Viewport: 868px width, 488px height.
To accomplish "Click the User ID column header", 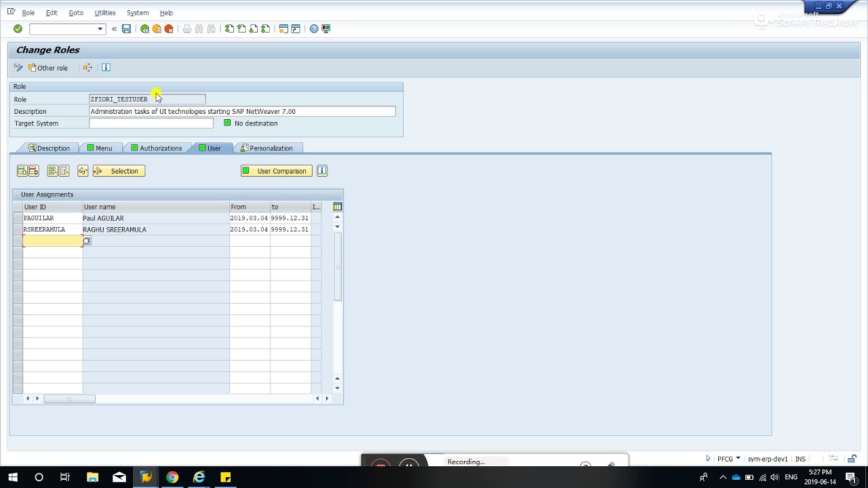I will point(52,207).
